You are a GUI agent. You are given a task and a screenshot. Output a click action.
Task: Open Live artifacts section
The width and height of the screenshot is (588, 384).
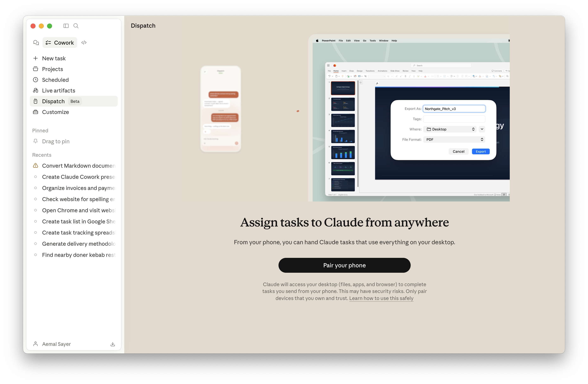[x=59, y=91]
